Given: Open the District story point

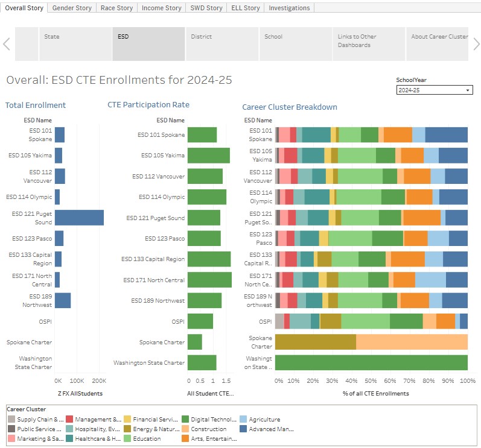Looking at the screenshot, I should pyautogui.click(x=222, y=44).
